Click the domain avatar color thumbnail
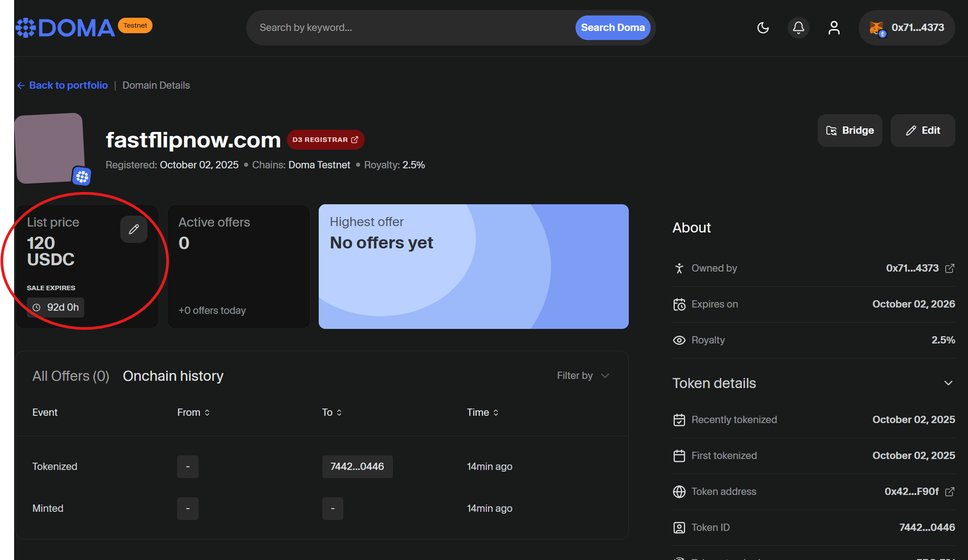968x560 pixels. 49,147
